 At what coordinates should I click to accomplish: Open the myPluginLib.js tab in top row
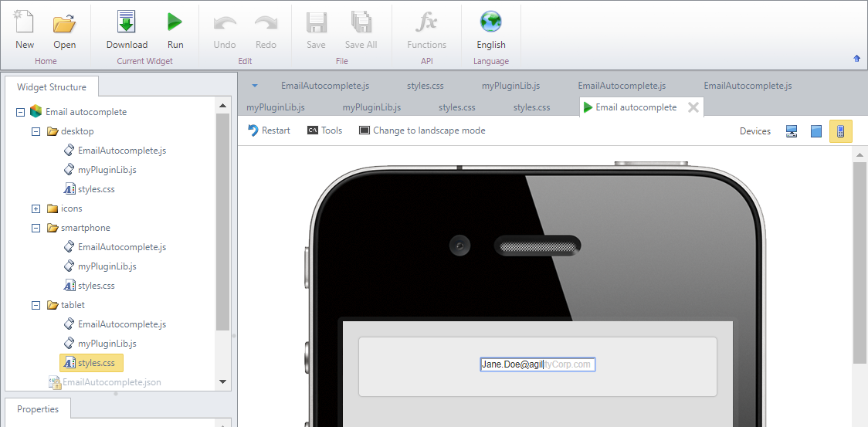coord(511,86)
